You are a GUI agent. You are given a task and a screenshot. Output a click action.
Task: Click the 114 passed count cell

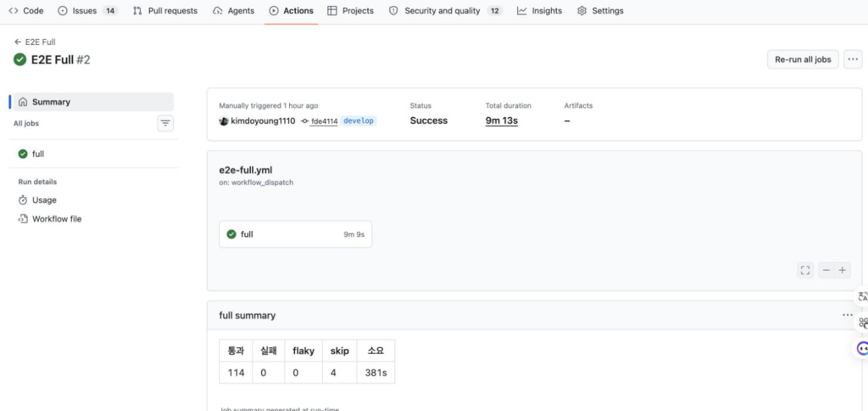(236, 373)
